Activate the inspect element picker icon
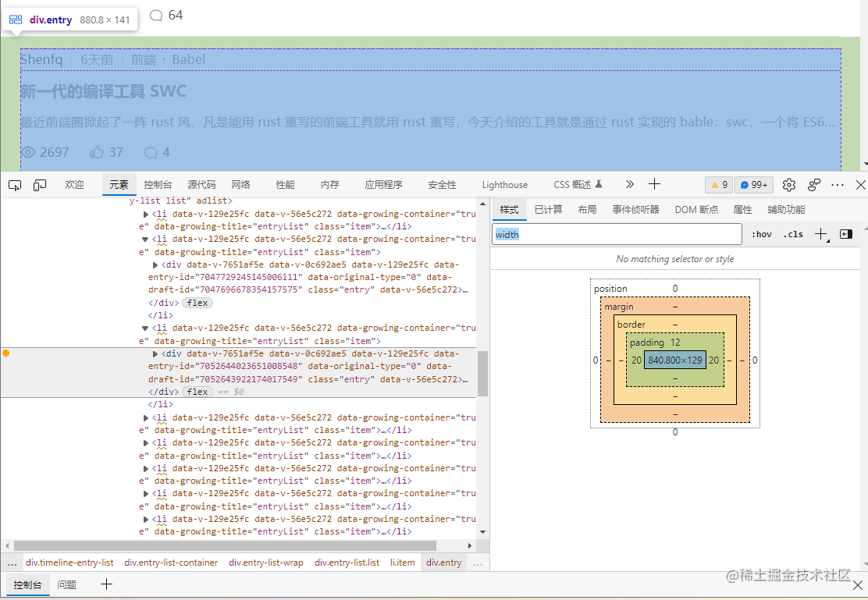 [x=15, y=185]
